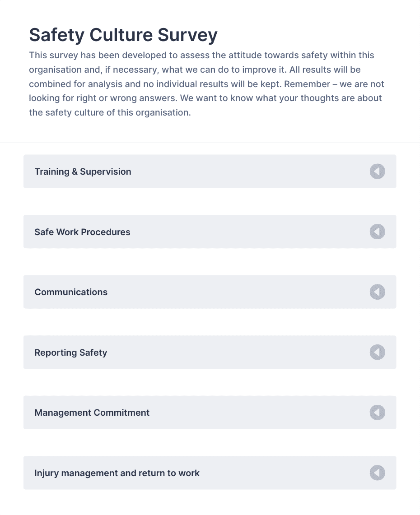Image resolution: width=420 pixels, height=515 pixels.
Task: Open the Management Commitment section header
Action: 210,413
